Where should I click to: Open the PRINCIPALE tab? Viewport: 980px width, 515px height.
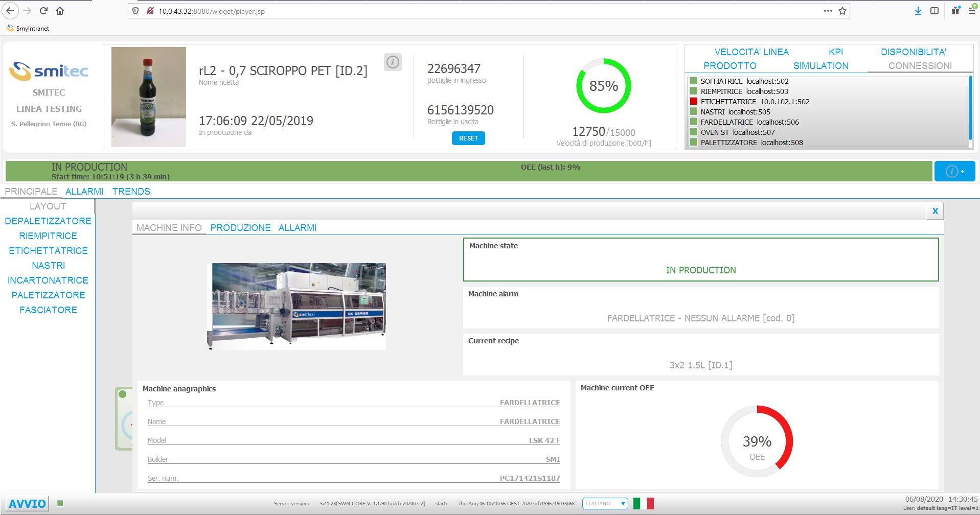tap(31, 192)
